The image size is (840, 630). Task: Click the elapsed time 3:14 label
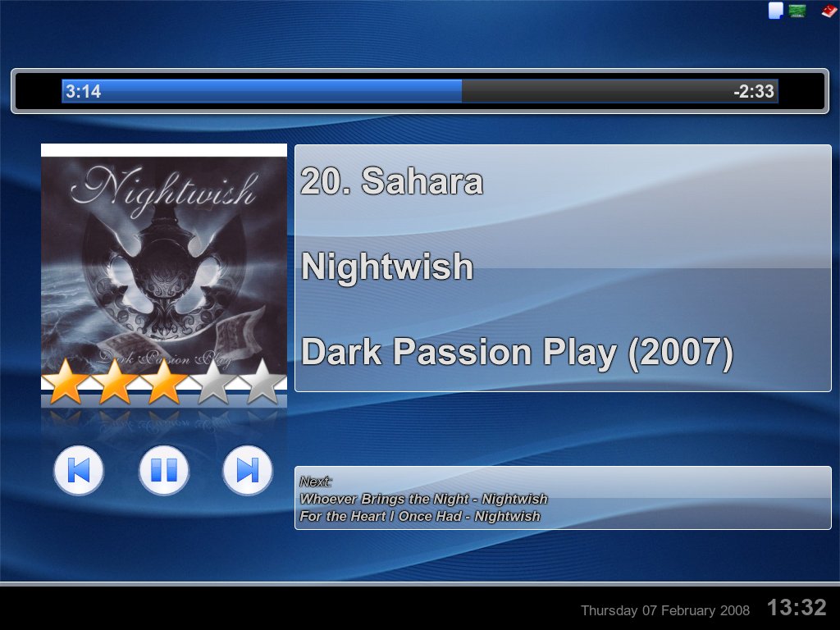click(x=83, y=91)
